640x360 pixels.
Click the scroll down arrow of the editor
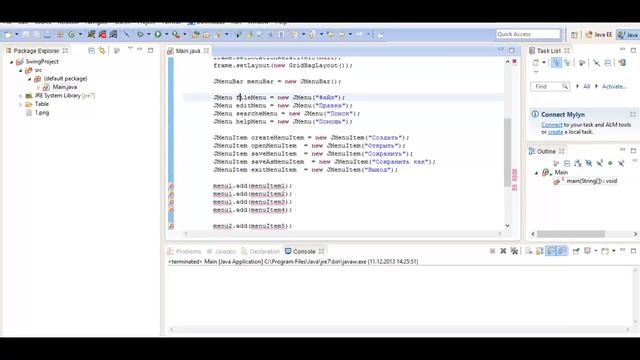click(507, 226)
